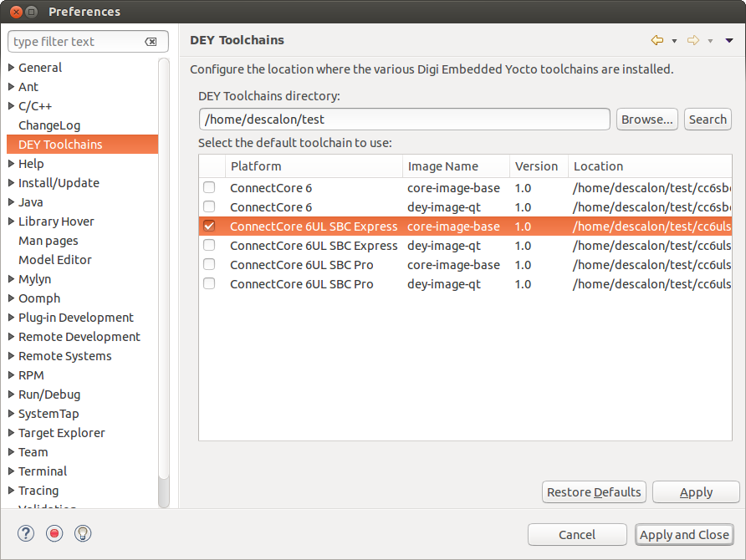The height and width of the screenshot is (560, 746).
Task: Check ConnectCore 6UL SBC Pro dey-image-qt
Action: (209, 284)
